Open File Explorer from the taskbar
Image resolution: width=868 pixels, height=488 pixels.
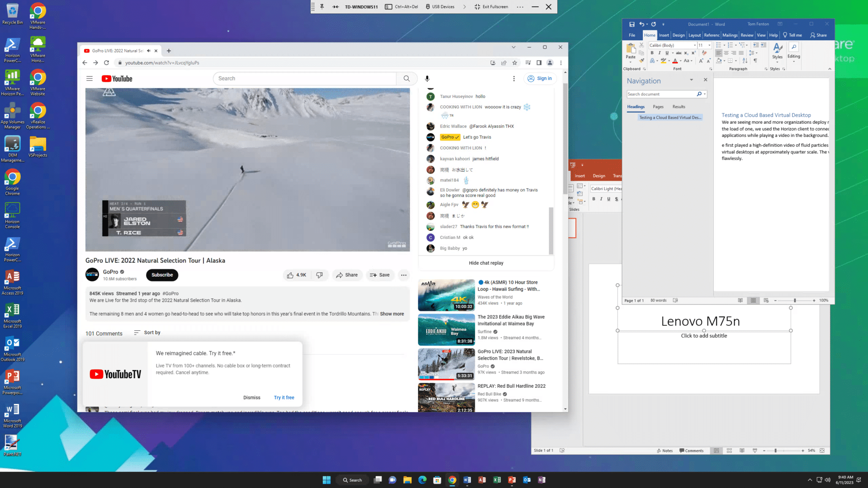click(407, 480)
